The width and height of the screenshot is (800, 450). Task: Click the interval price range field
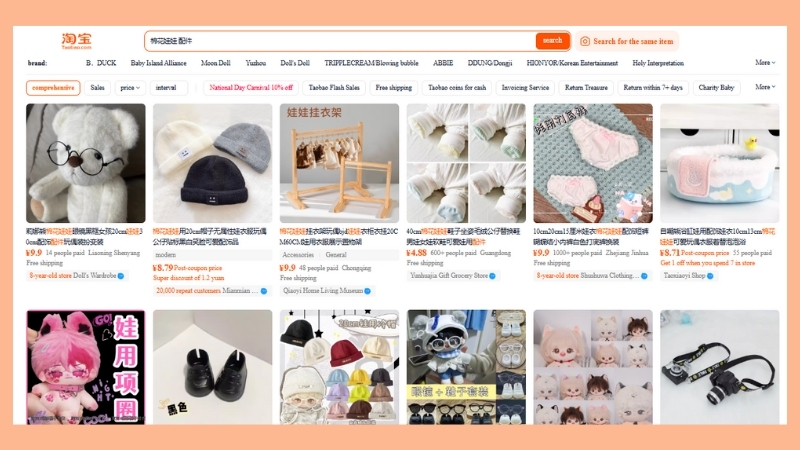click(166, 87)
